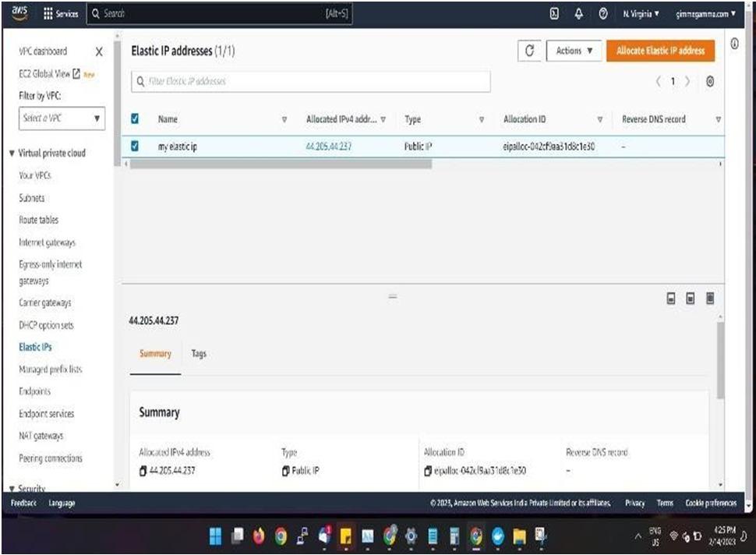Go to previous page arrow
Image resolution: width=756 pixels, height=555 pixels.
pos(658,82)
